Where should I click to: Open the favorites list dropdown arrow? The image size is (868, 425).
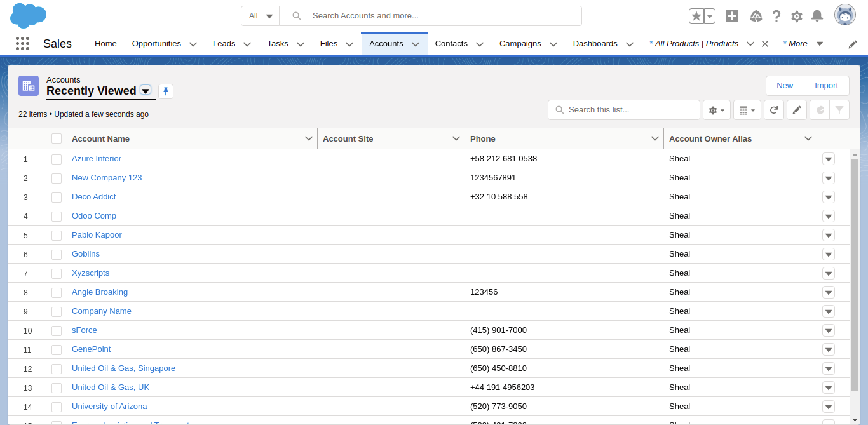[710, 16]
